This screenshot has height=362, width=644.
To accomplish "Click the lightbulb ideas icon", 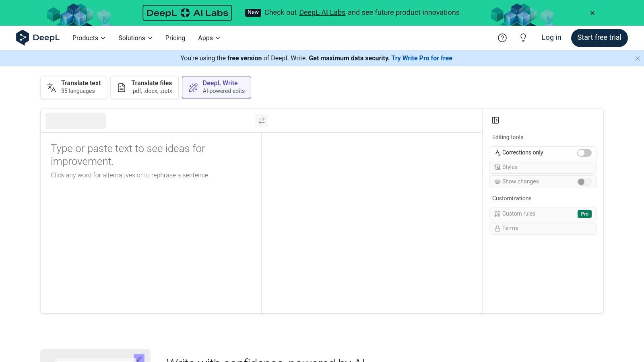I will [523, 38].
